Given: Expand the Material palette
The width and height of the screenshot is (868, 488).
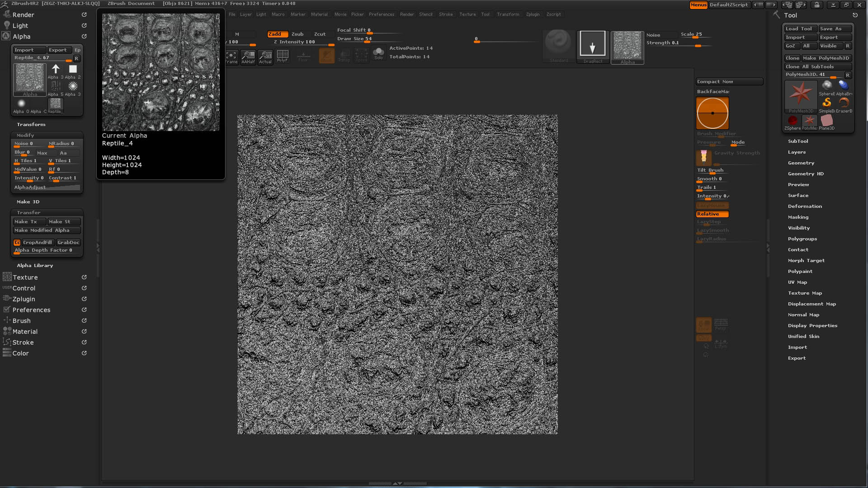Looking at the screenshot, I should pyautogui.click(x=25, y=331).
